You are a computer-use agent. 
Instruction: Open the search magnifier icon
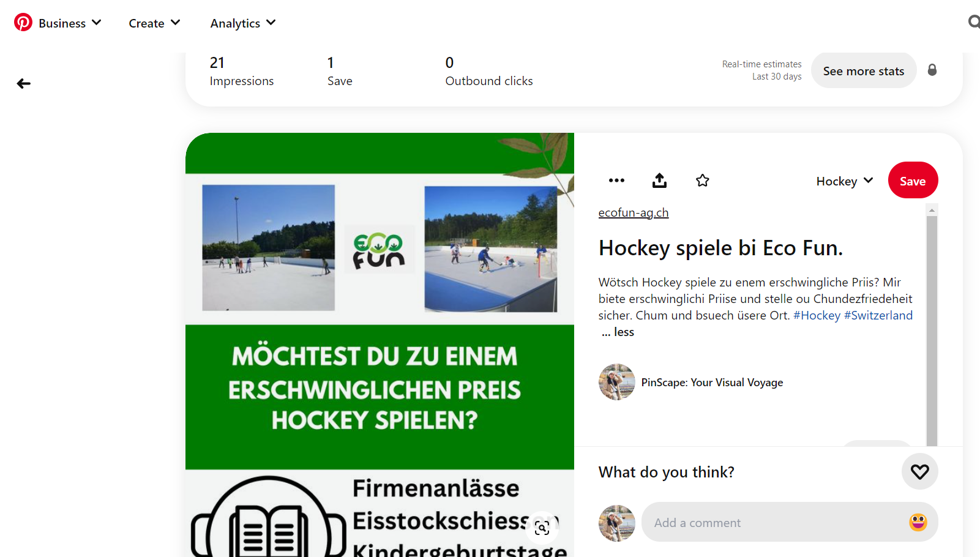coord(974,23)
